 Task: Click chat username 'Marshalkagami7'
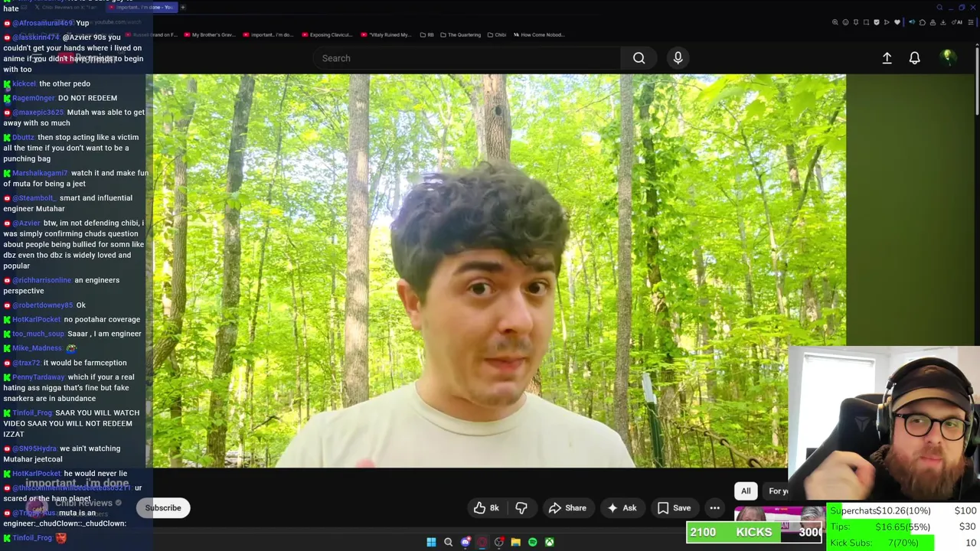[40, 174]
